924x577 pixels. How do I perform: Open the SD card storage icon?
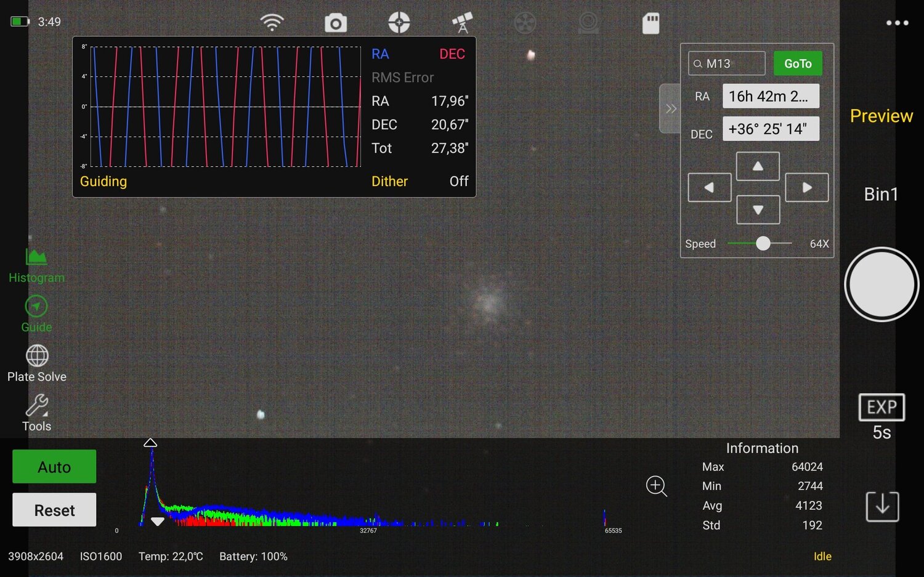[651, 22]
